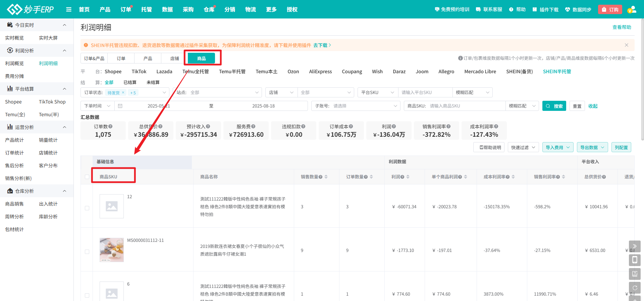
Task: Open 导入费用 dropdown button
Action: (558, 147)
